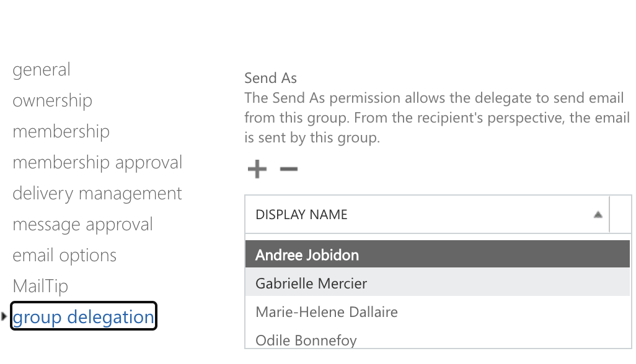Image resolution: width=636 pixels, height=364 pixels.
Task: Click the Send As heading text
Action: click(271, 79)
